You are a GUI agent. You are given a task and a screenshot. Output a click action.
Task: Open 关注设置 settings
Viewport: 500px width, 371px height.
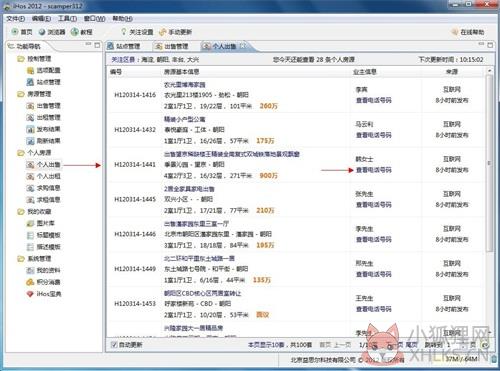click(137, 32)
